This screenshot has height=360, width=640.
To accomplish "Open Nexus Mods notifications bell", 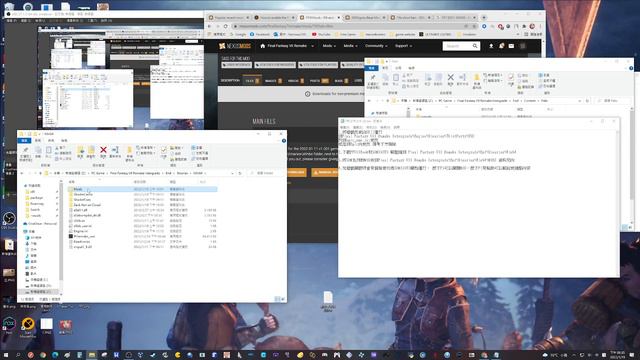I will tap(501, 46).
